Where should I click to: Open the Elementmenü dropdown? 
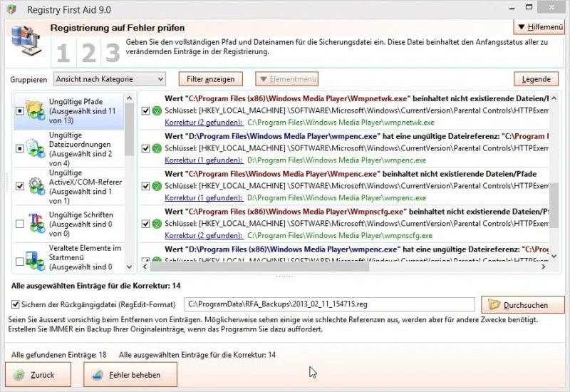tap(287, 79)
